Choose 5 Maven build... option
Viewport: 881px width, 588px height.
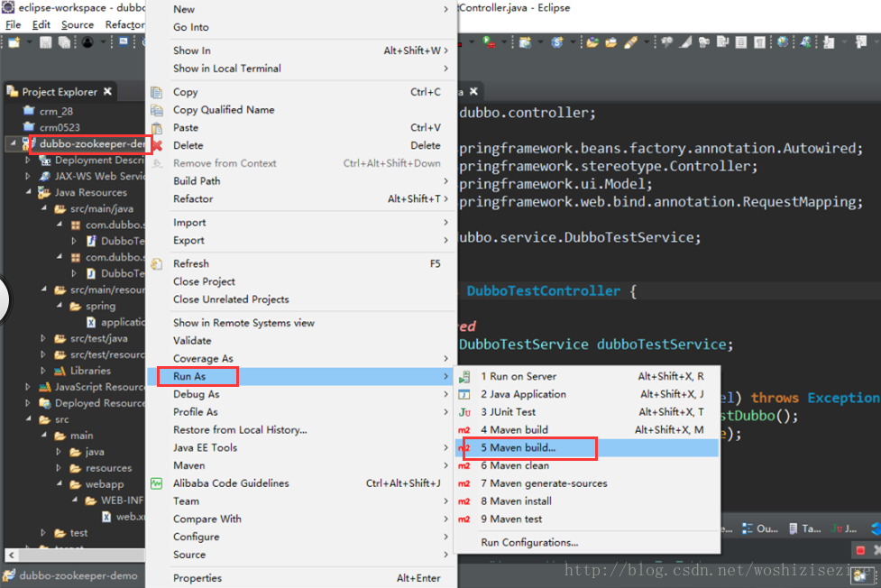click(x=587, y=448)
